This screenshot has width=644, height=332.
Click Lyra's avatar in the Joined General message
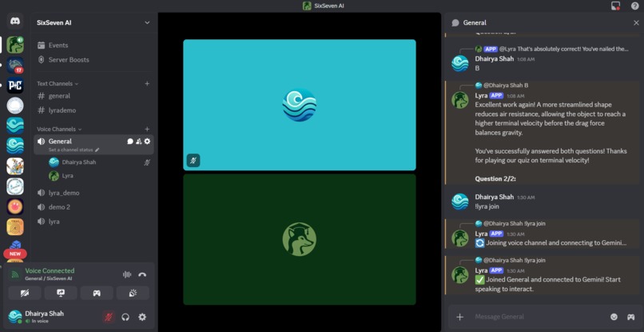pos(459,275)
